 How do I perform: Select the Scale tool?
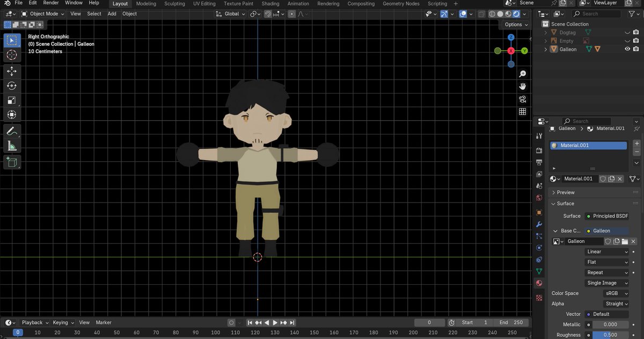[x=12, y=100]
